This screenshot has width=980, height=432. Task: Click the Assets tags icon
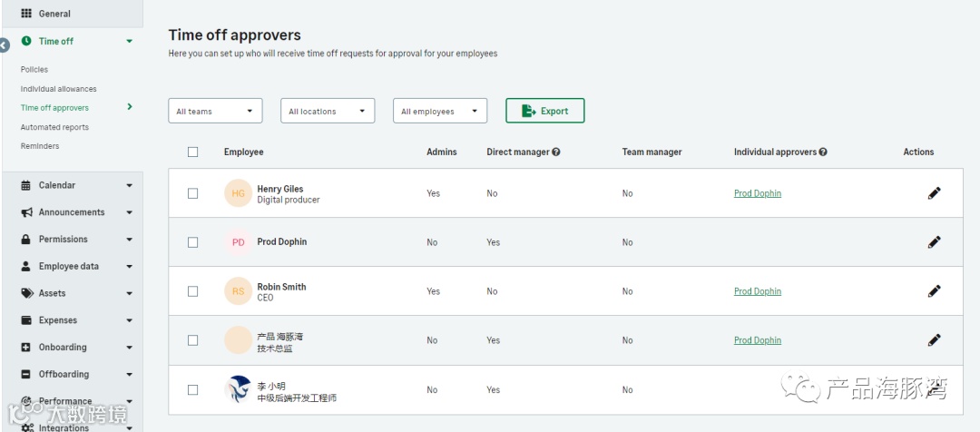26,293
